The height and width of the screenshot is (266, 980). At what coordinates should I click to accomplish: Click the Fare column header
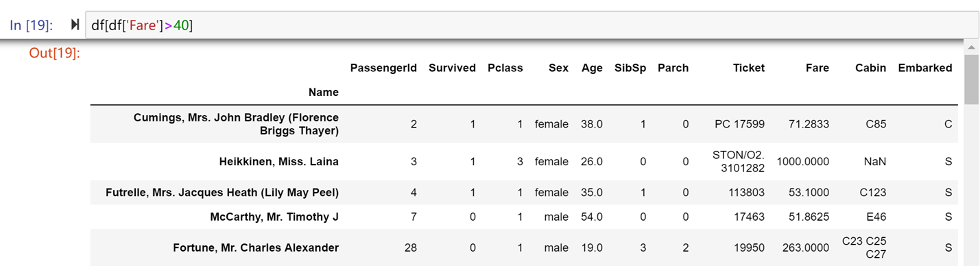pyautogui.click(x=817, y=68)
